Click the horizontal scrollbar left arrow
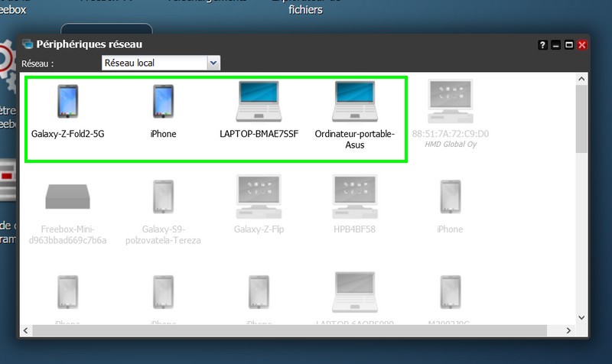 point(26,331)
